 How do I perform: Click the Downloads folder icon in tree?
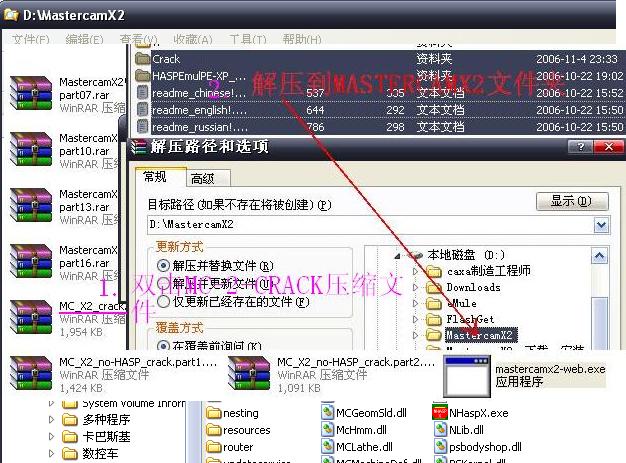[434, 287]
